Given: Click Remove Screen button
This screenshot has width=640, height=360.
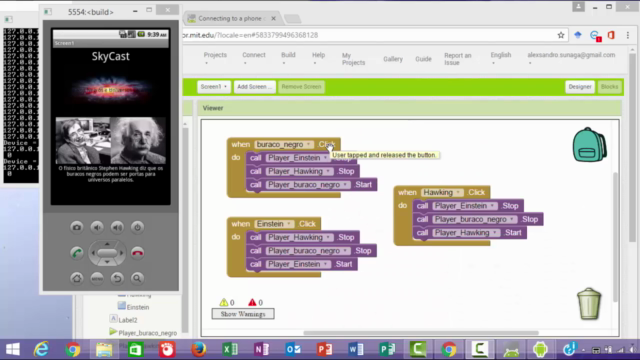Looking at the screenshot, I should pyautogui.click(x=301, y=87).
